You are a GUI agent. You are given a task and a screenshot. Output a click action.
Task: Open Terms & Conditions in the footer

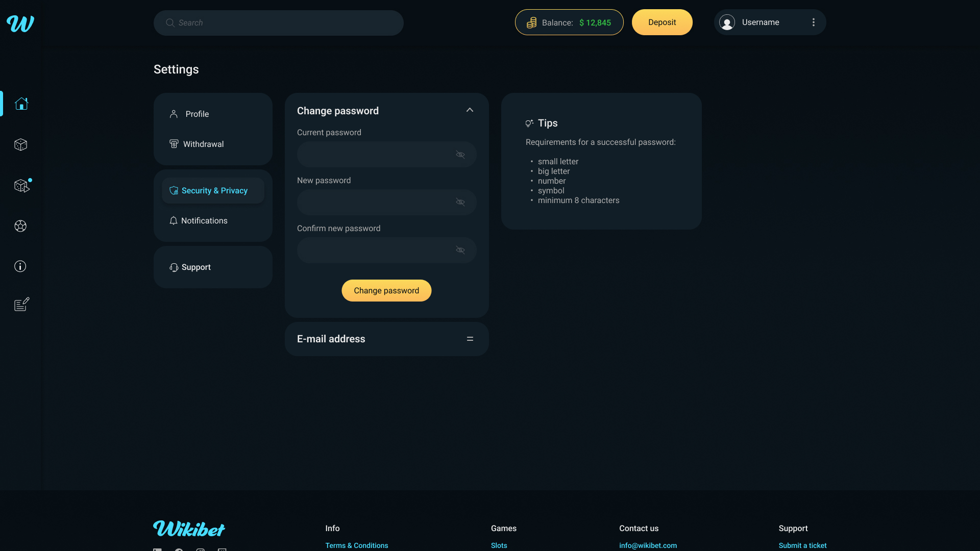pos(356,545)
